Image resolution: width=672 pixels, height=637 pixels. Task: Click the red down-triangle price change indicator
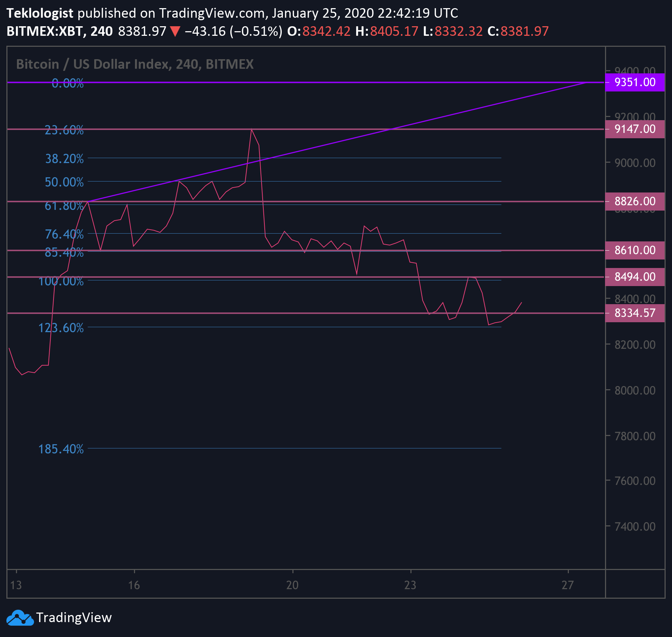[x=175, y=32]
